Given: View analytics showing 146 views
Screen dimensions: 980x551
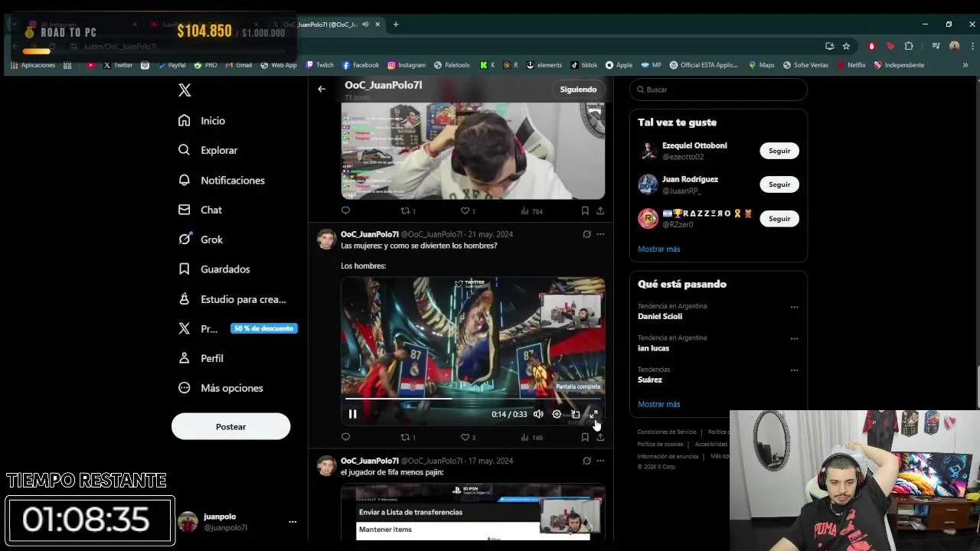Looking at the screenshot, I should tap(531, 437).
